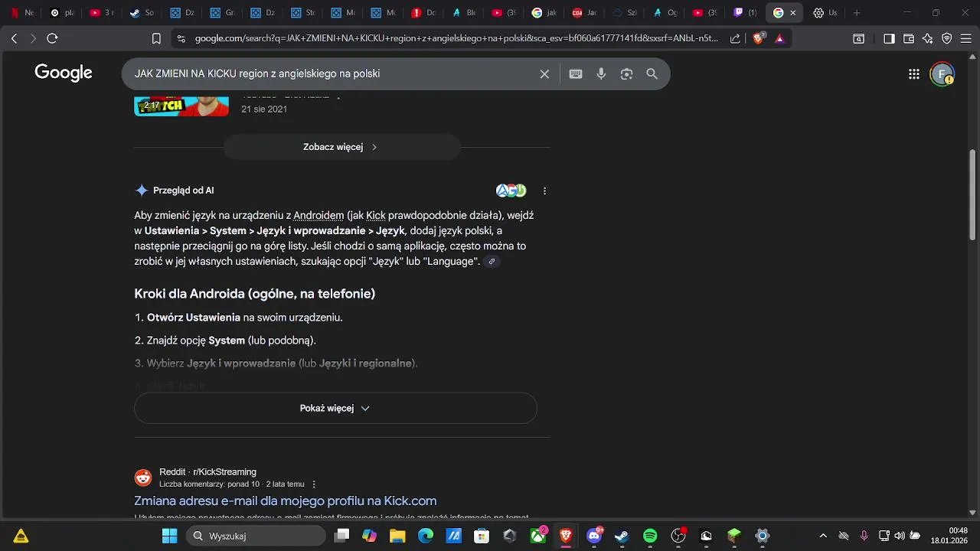Show hidden system tray icons chevron
Image resolution: width=980 pixels, height=551 pixels.
point(823,536)
